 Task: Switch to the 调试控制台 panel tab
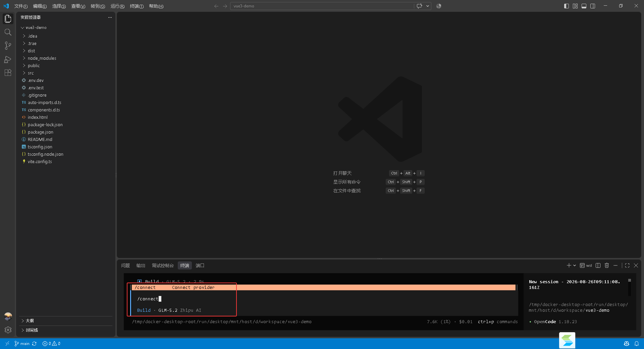163,265
